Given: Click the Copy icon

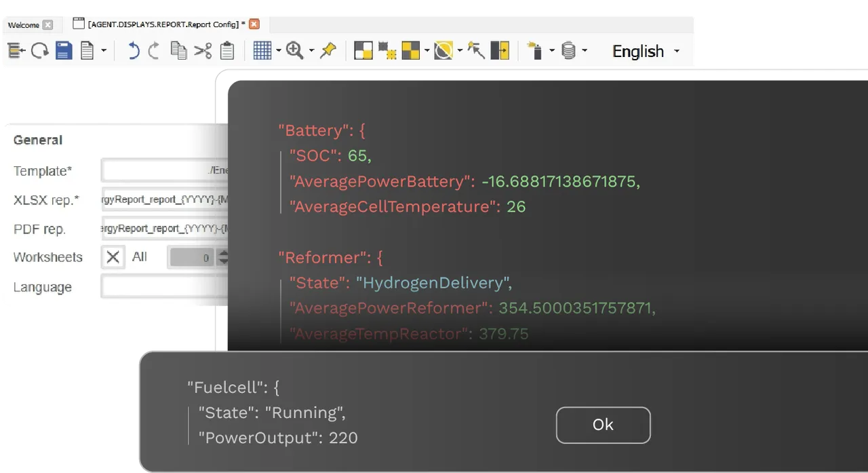Looking at the screenshot, I should [179, 51].
